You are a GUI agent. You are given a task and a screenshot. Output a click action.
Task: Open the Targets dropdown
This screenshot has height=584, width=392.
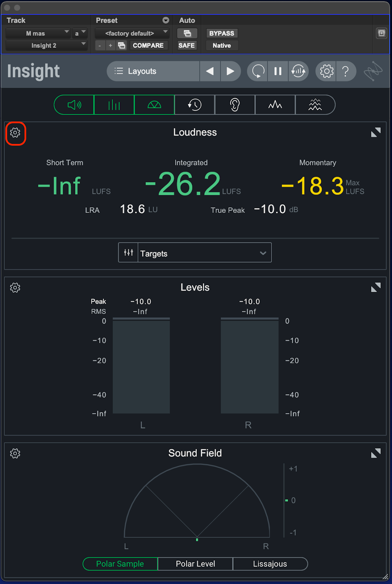point(205,253)
